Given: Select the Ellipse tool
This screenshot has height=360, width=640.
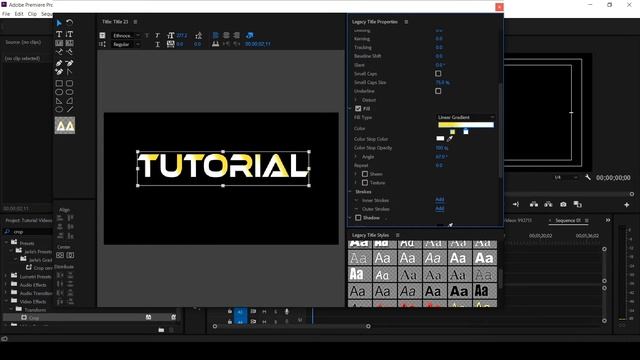Looking at the screenshot, I should pyautogui.click(x=59, y=109).
